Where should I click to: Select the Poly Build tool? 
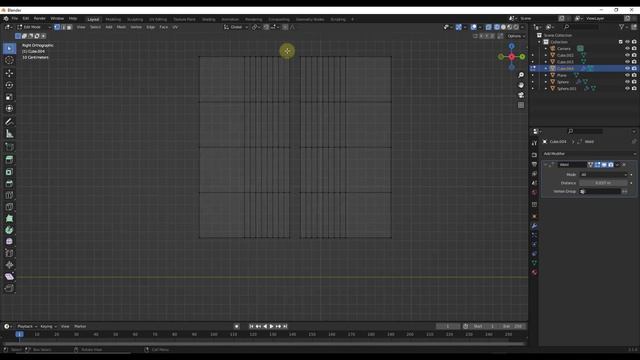pos(9,218)
